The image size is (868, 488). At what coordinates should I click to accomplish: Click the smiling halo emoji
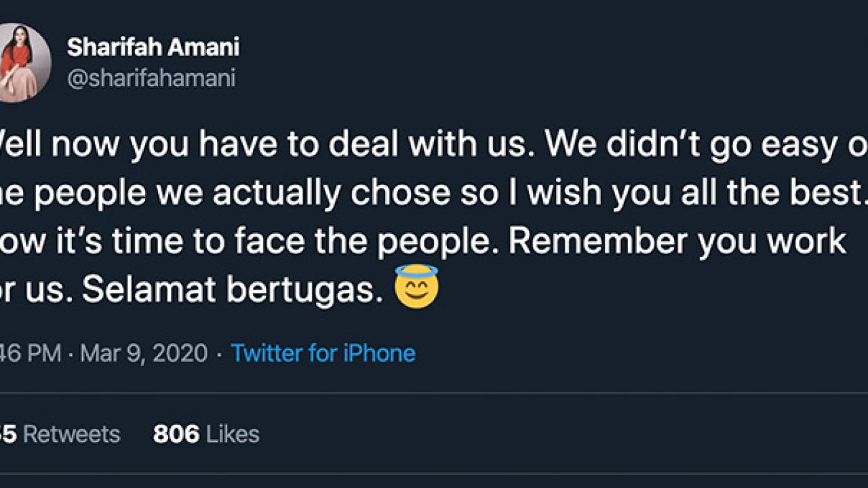coord(416,287)
